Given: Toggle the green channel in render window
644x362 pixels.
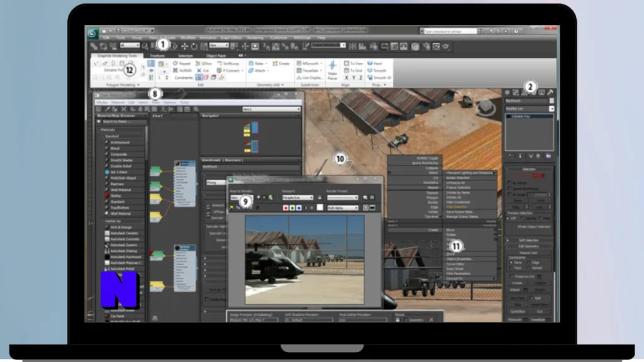Looking at the screenshot, I should [x=292, y=208].
